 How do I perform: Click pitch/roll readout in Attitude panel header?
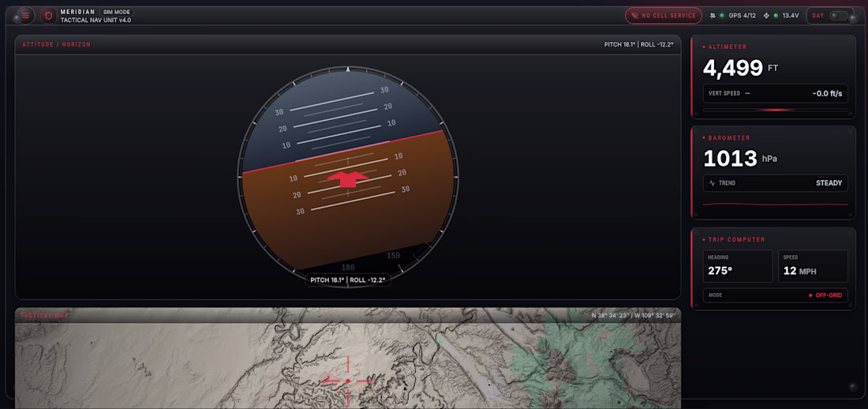[x=638, y=44]
